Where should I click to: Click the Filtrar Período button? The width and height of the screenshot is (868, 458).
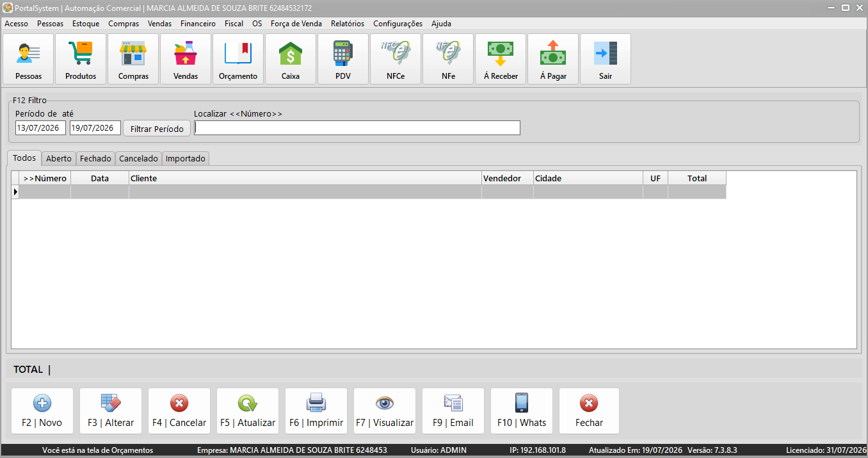coord(157,128)
